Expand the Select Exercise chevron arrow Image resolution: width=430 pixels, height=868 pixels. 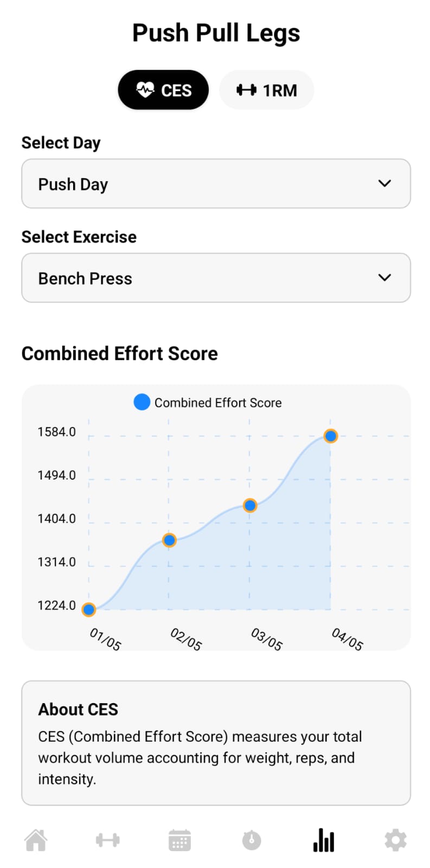pyautogui.click(x=384, y=278)
